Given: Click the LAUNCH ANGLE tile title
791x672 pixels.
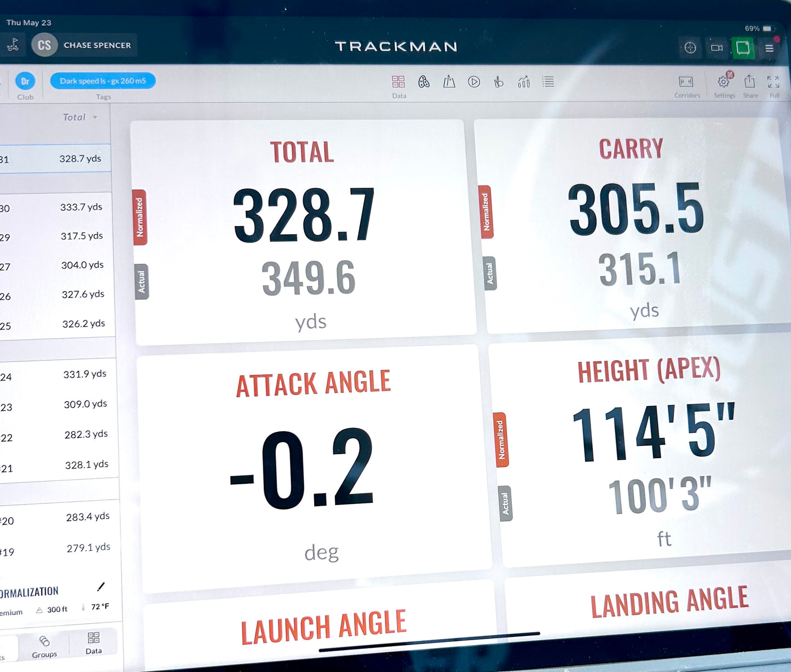Looking at the screenshot, I should (x=324, y=627).
